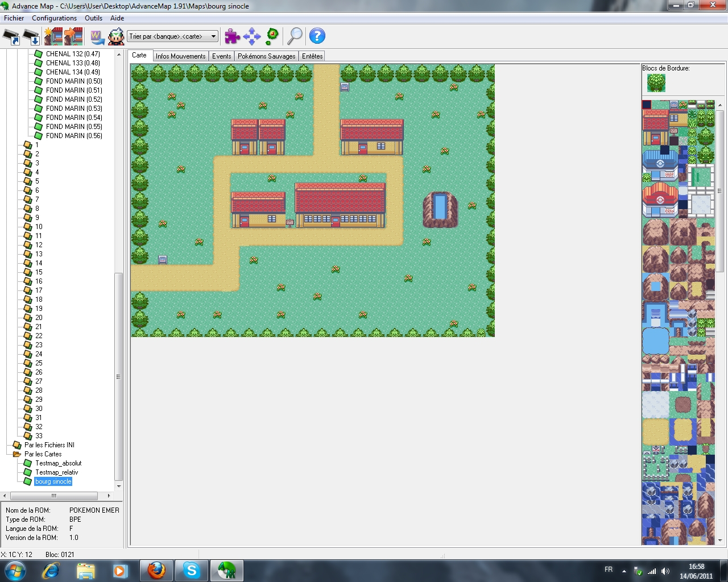Switch to the Events tab

click(x=222, y=56)
